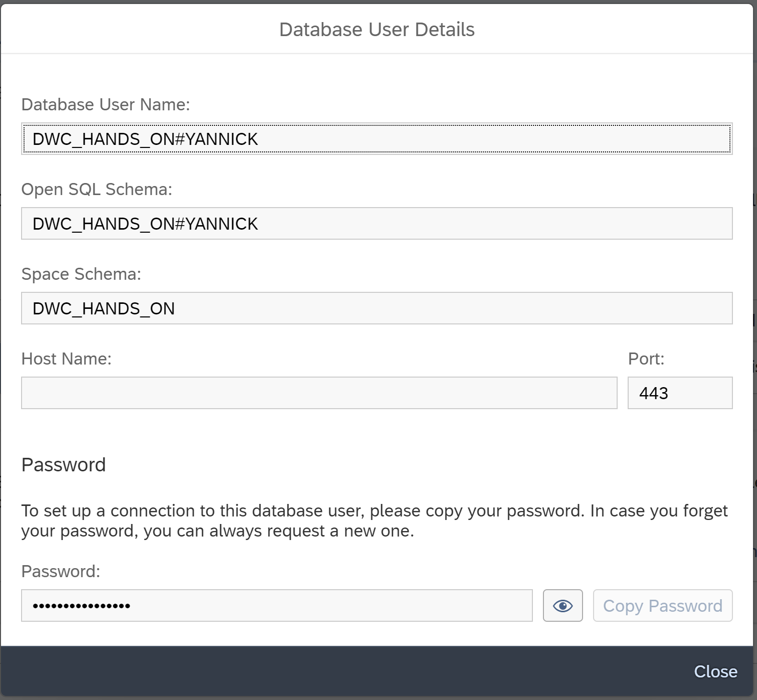Viewport: 757px width, 700px height.
Task: Click the "Open SQL Schema:" label
Action: point(97,189)
